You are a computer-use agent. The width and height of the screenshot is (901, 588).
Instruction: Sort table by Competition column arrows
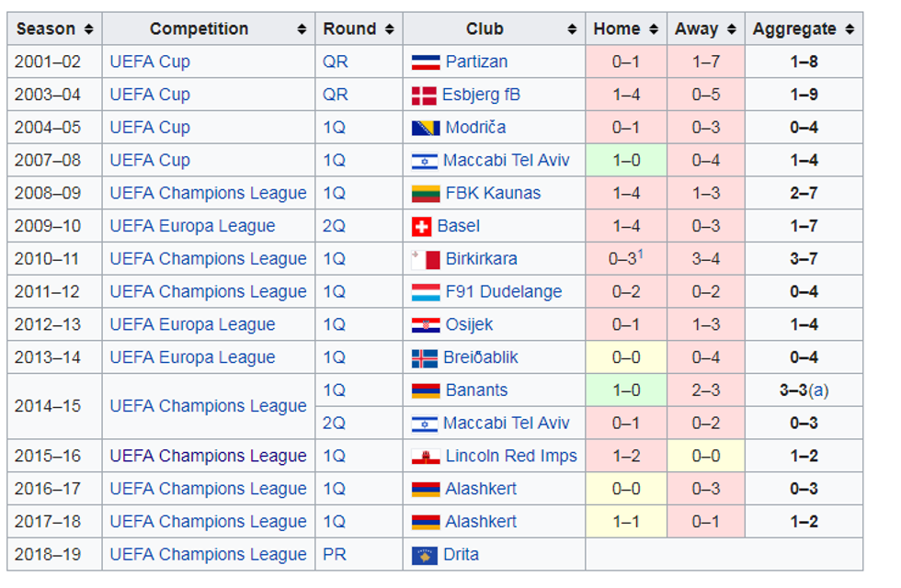[x=302, y=29]
